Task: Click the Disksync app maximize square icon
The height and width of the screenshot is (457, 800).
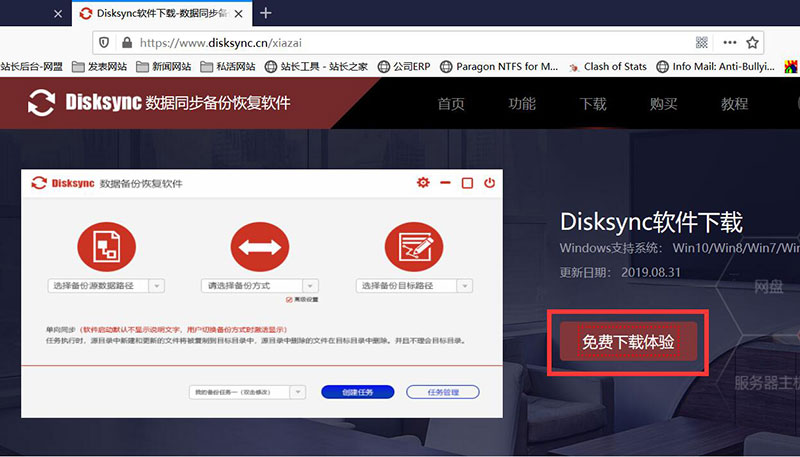Action: coord(467,183)
